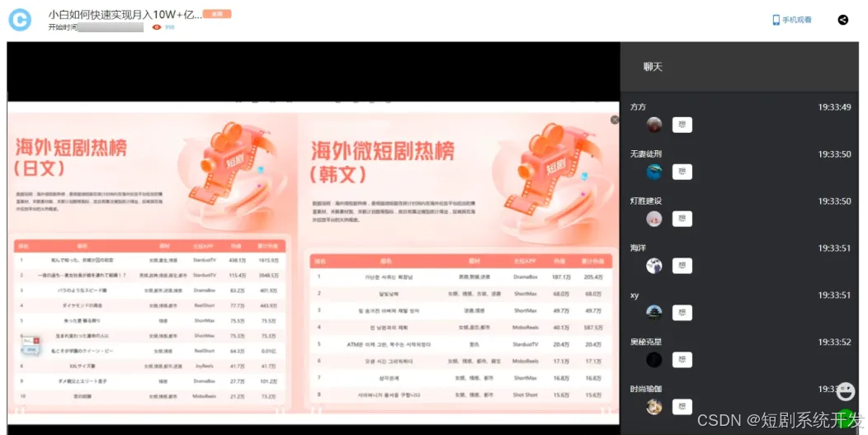This screenshot has height=435, width=868.
Task: Click the 443.9万 cumulative value
Action: (x=268, y=305)
